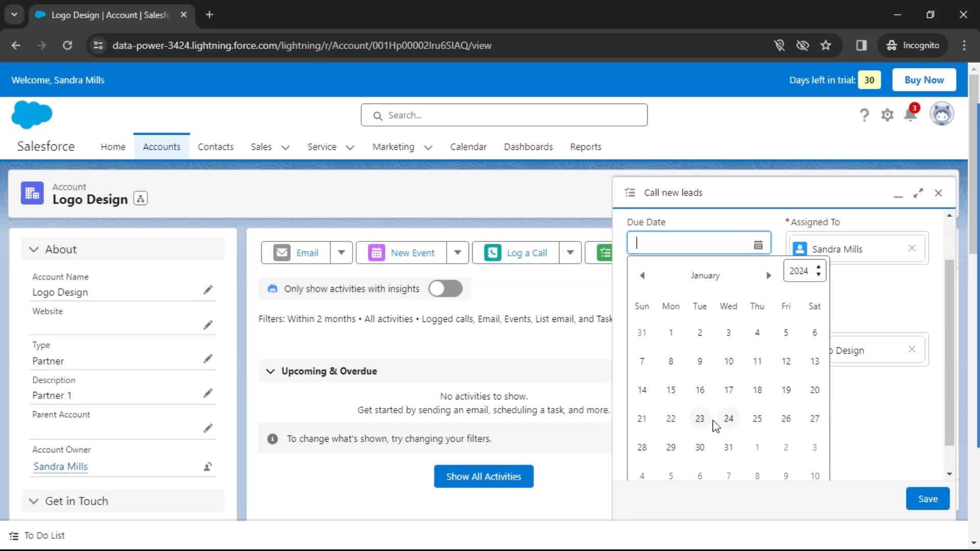The width and height of the screenshot is (980, 551).
Task: Open a new browser tab
Action: click(x=209, y=15)
